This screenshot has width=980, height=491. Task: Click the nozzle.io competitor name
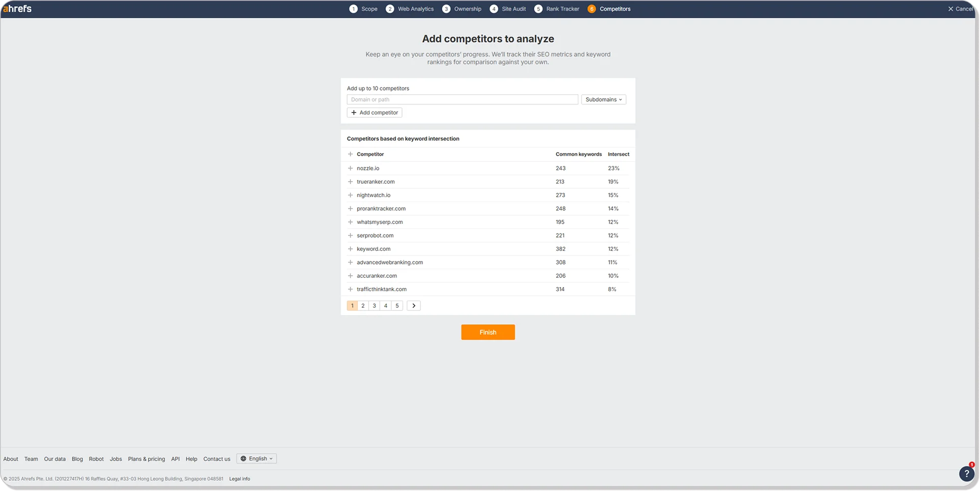click(x=368, y=168)
